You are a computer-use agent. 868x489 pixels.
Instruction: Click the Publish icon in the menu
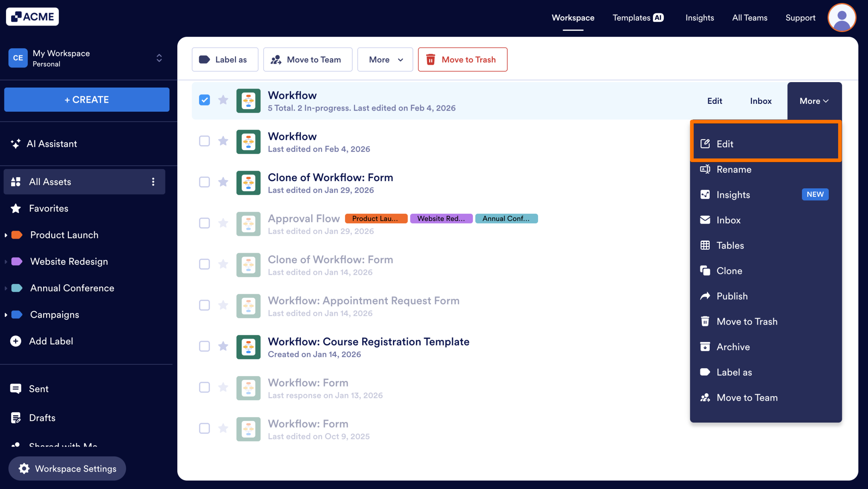[x=705, y=296]
